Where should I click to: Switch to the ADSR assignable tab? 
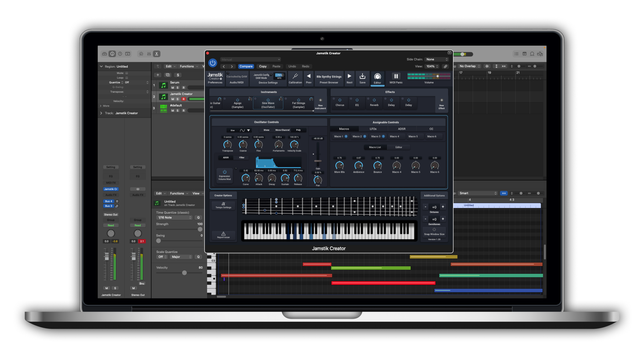click(402, 129)
